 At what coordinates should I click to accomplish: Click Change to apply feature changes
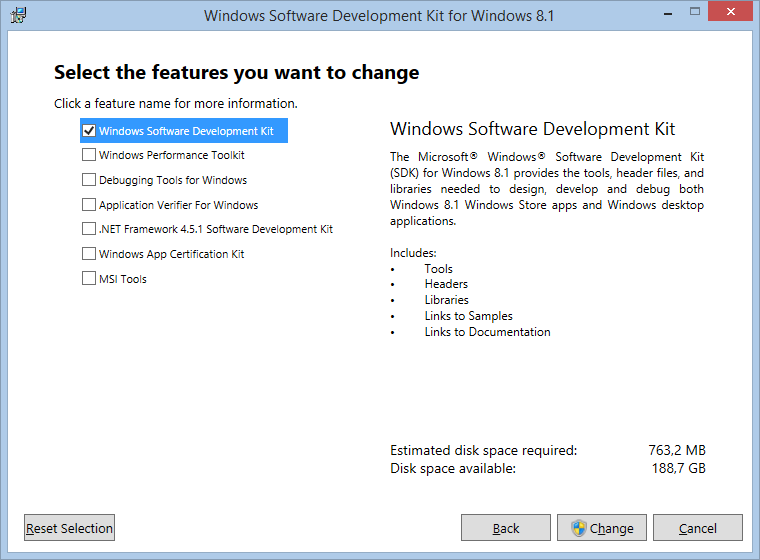pos(602,528)
